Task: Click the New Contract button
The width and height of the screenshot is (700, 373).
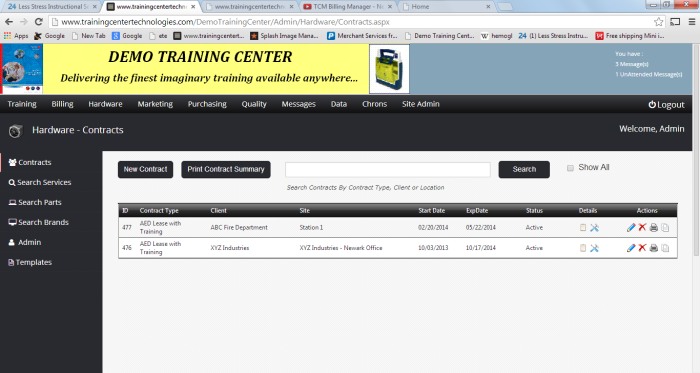Action: 146,170
